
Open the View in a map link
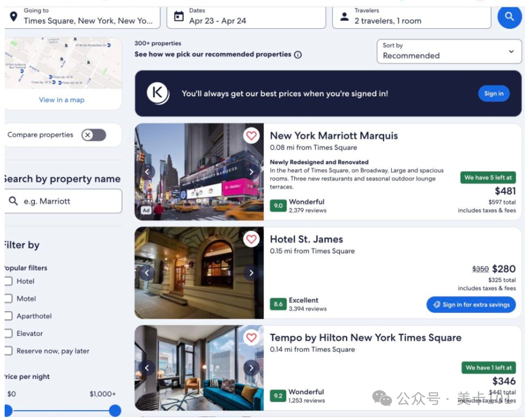coord(61,100)
